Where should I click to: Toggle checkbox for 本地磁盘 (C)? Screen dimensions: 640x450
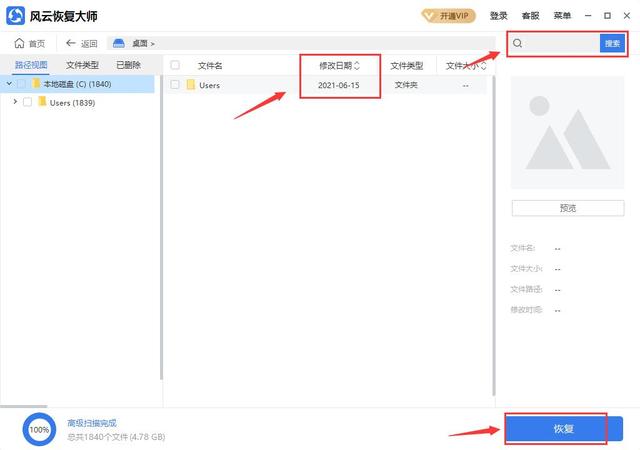click(21, 84)
